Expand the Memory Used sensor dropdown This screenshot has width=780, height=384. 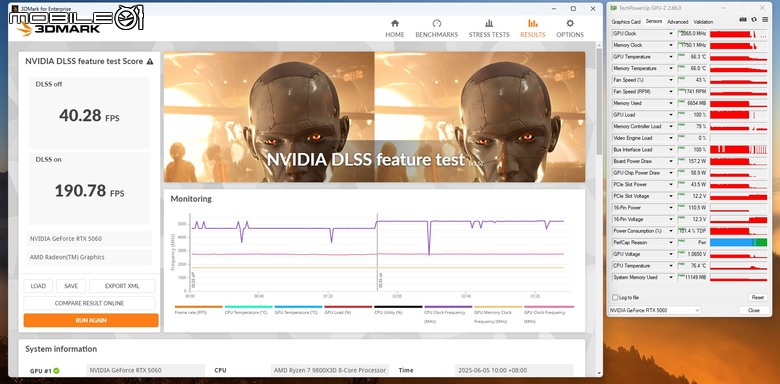671,103
